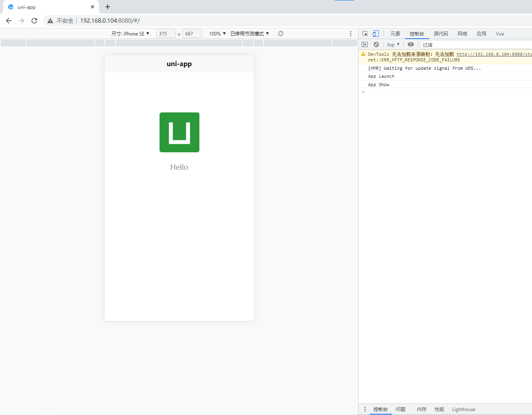
Task: Click the uni-app page title
Action: pos(179,64)
